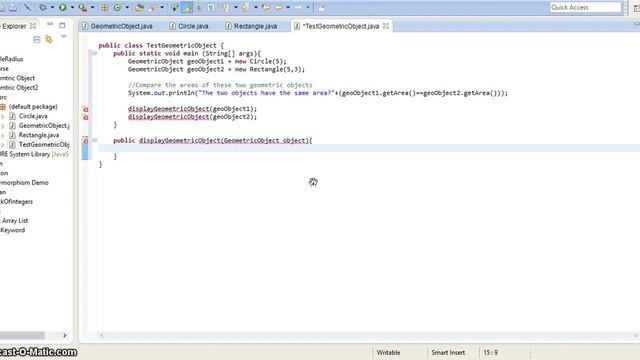This screenshot has height=360, width=640.
Task: Click the Pin Editor icon
Action: 322,7
